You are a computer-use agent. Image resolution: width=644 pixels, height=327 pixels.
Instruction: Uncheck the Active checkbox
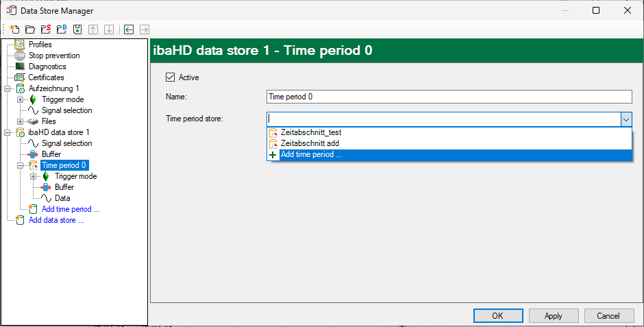[171, 77]
